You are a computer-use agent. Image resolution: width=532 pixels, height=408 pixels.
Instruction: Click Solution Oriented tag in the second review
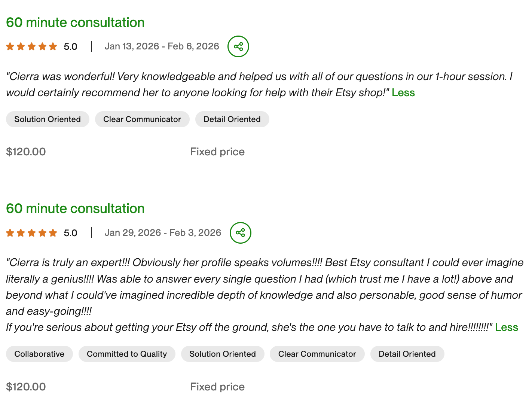click(223, 354)
